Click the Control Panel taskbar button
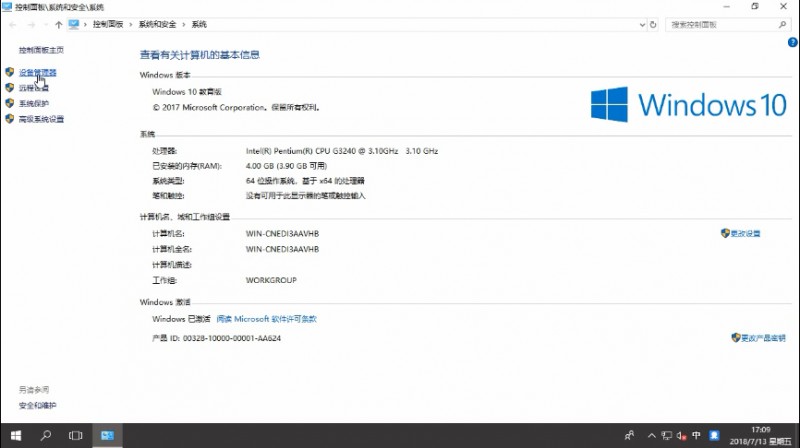 [107, 435]
